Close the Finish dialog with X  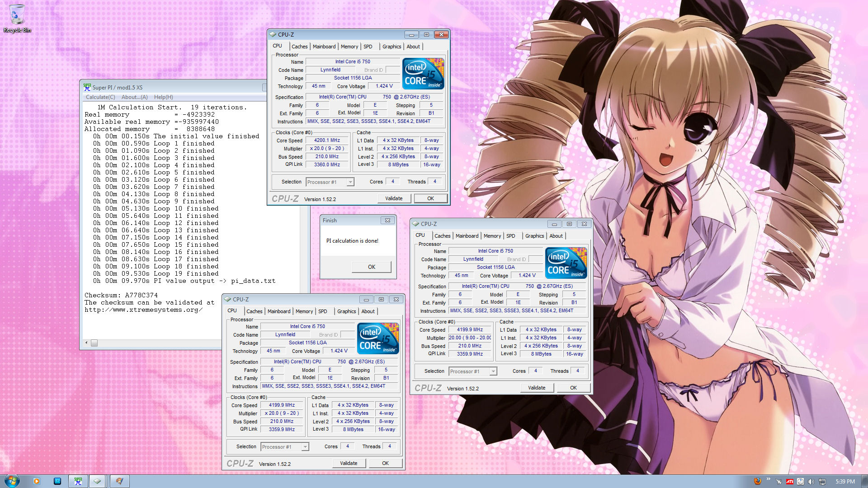click(387, 221)
